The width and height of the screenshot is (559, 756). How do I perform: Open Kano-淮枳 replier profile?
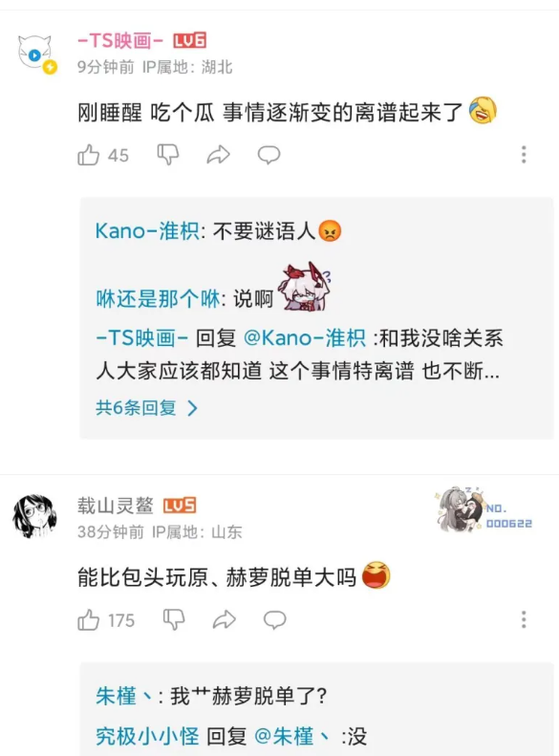coord(147,231)
